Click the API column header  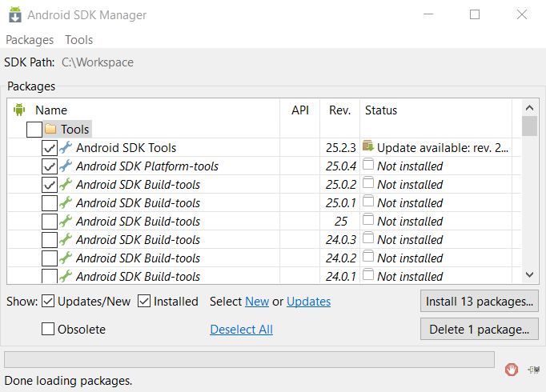coord(300,110)
